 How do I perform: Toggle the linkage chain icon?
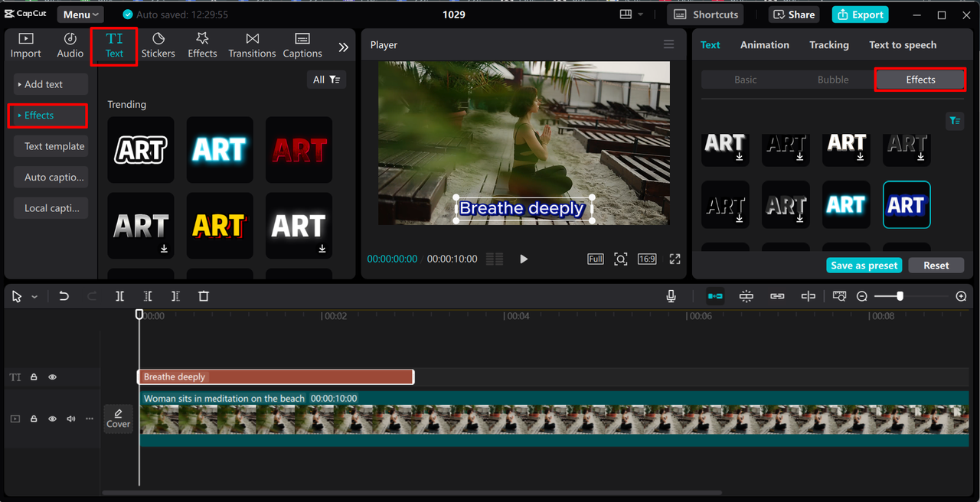tap(777, 296)
